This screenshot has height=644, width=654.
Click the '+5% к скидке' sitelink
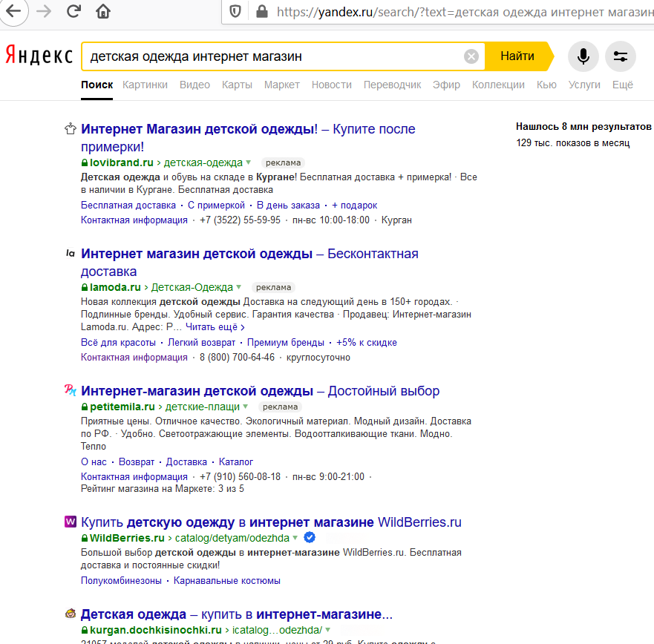tap(367, 342)
